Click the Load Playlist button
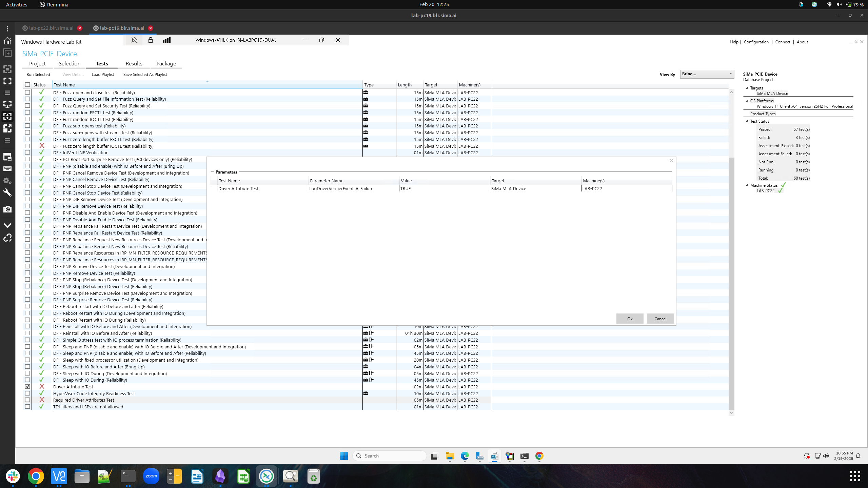Viewport: 868px width, 488px height. point(102,74)
